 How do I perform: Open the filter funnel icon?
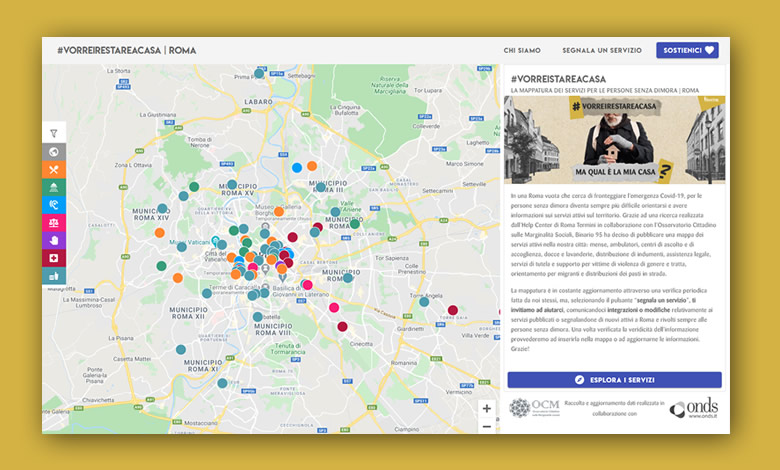(x=54, y=133)
